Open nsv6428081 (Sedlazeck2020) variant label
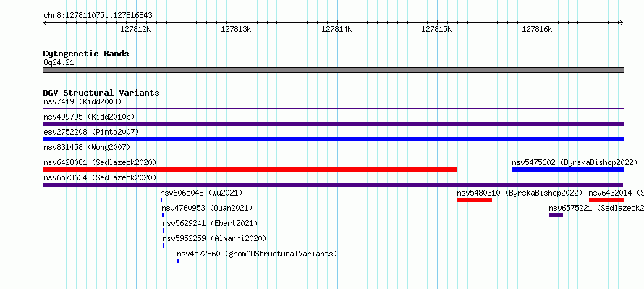The height and width of the screenshot is (289, 644). tap(100, 162)
